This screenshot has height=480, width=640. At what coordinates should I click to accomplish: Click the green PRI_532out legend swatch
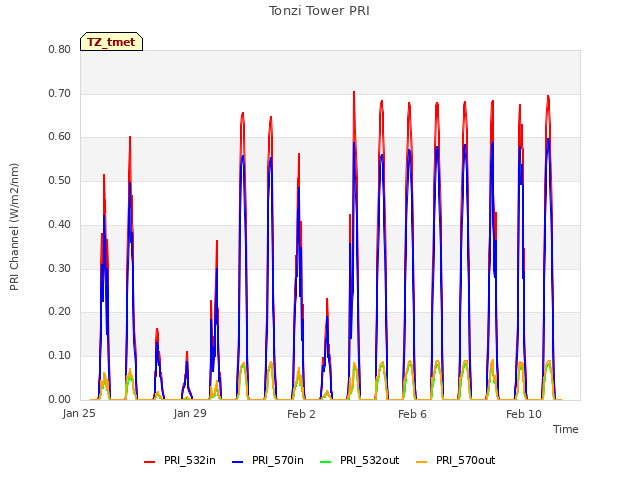[x=325, y=462]
